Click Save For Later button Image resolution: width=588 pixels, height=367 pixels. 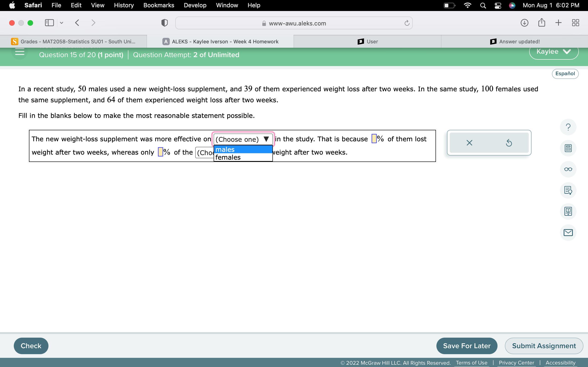point(466,346)
